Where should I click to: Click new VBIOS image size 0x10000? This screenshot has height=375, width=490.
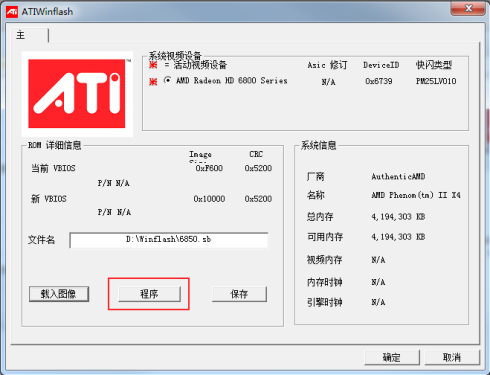[209, 199]
